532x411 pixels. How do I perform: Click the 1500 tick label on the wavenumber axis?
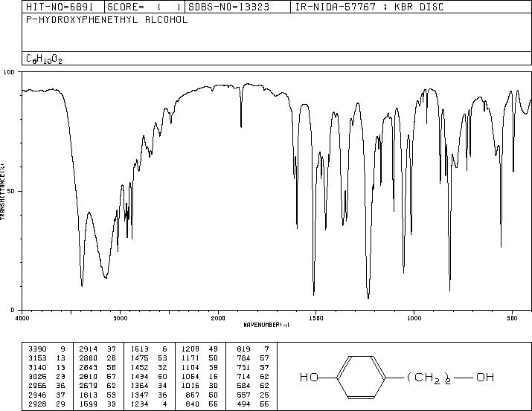pos(316,318)
